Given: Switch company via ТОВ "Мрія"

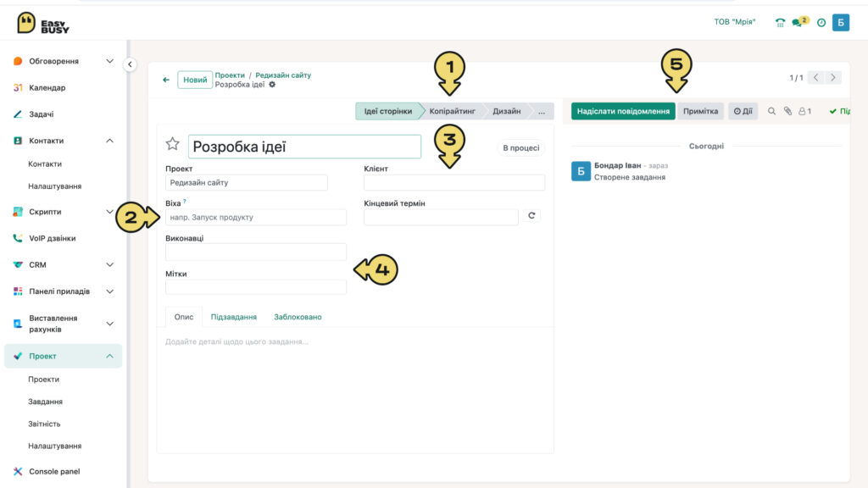Looking at the screenshot, I should [735, 22].
